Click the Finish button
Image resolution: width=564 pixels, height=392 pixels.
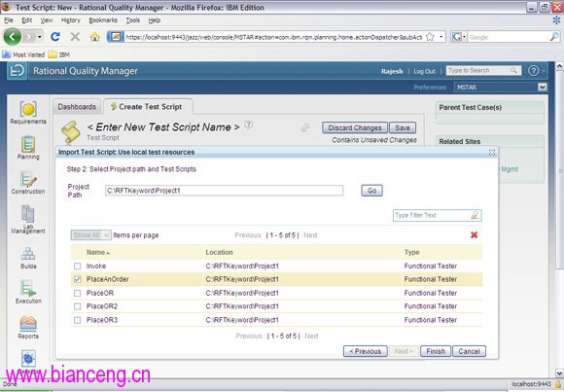(436, 351)
